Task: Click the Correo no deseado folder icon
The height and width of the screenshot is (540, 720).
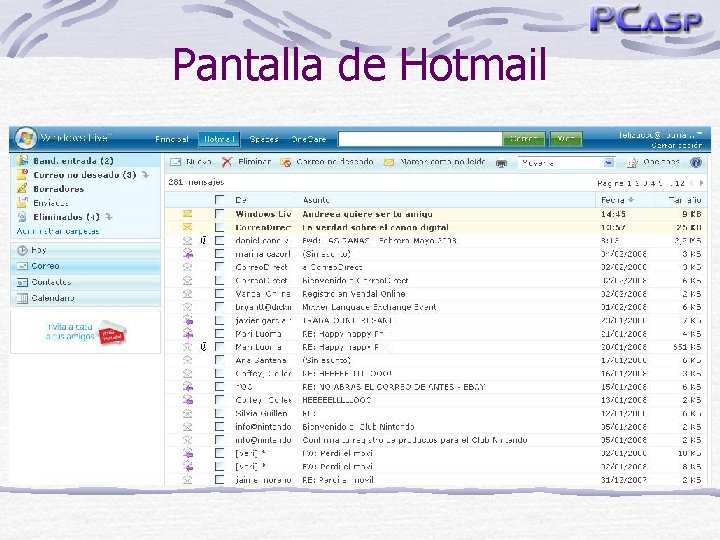Action: click(22, 174)
